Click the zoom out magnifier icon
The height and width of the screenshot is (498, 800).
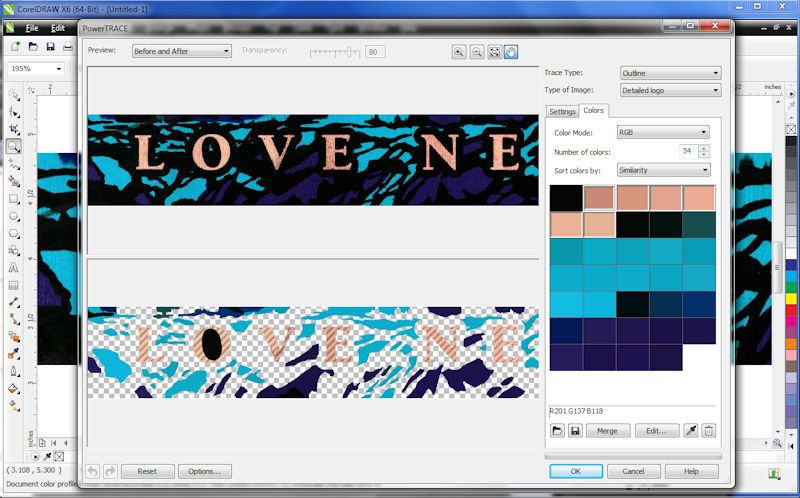point(477,52)
